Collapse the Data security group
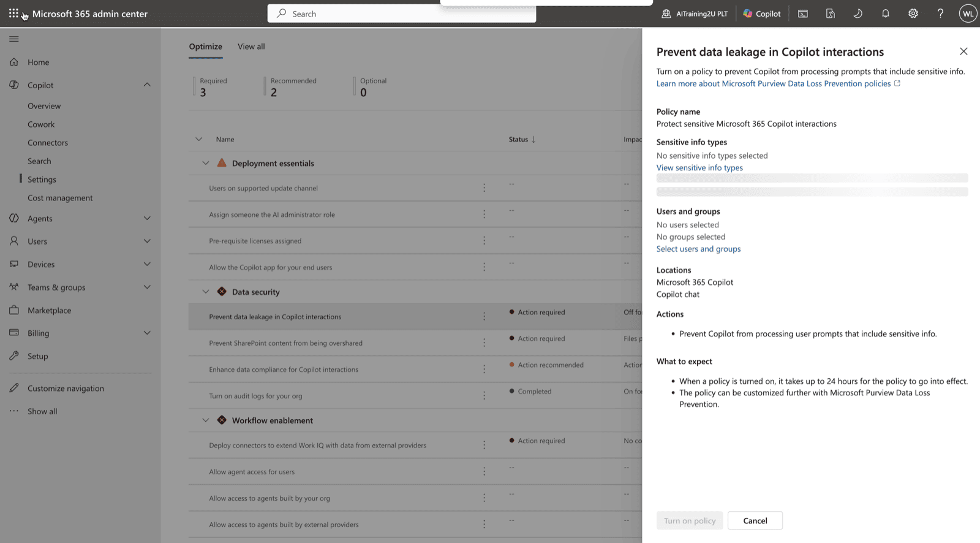980x543 pixels. (x=206, y=292)
